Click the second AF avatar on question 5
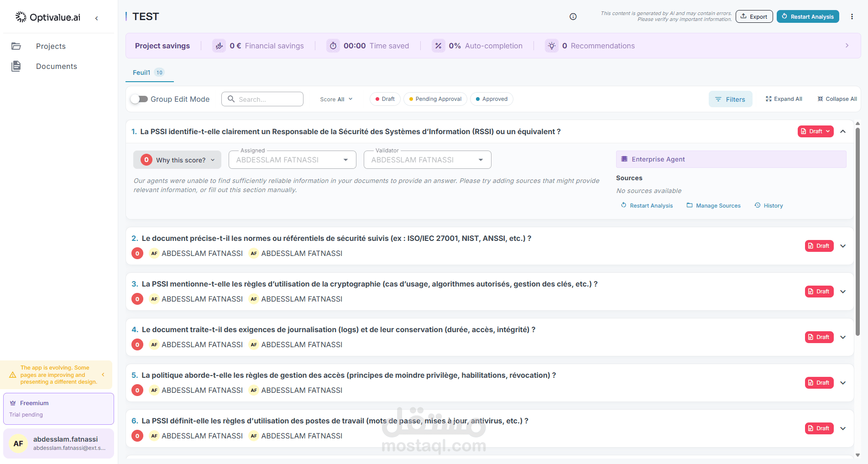 coord(254,390)
